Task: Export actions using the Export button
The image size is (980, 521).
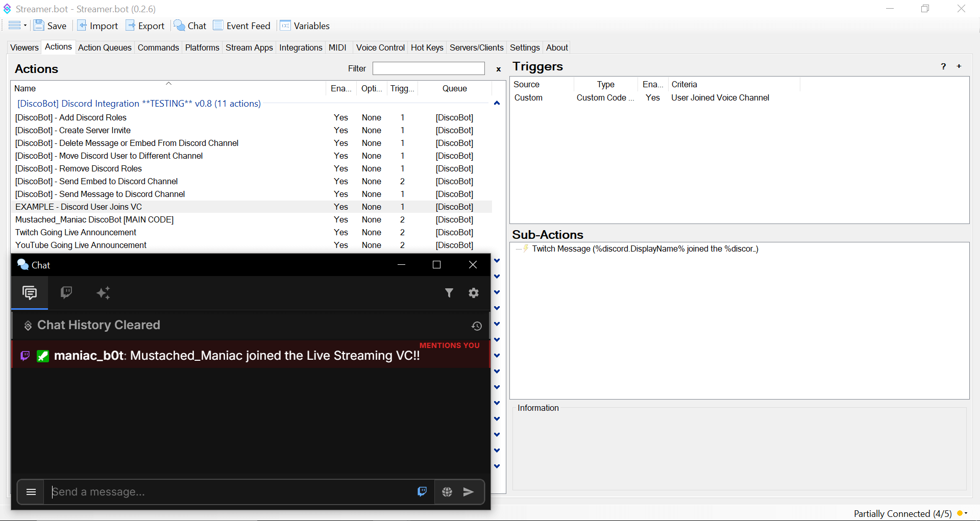Action: (145, 26)
